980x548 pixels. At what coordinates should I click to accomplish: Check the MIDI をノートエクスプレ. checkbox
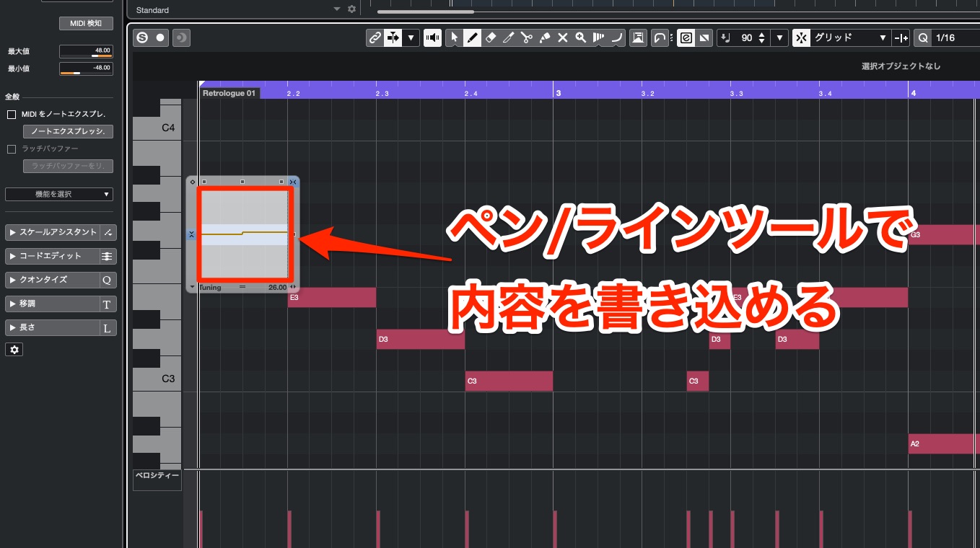tap(12, 115)
